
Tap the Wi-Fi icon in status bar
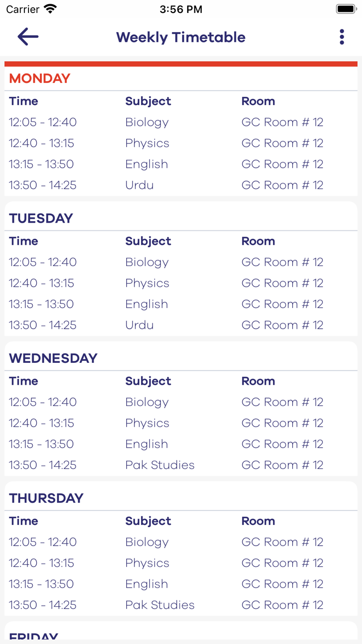50,9
